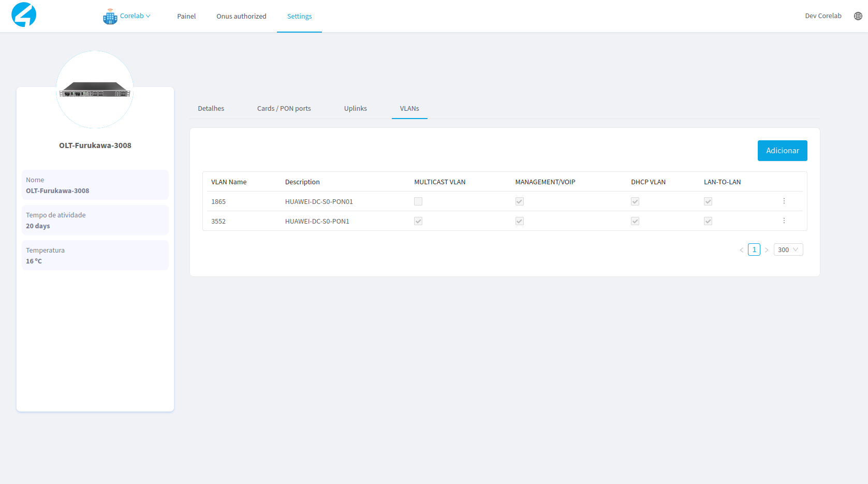Open the three-dot menu for VLAN 1865
This screenshot has width=868, height=484.
pos(784,201)
